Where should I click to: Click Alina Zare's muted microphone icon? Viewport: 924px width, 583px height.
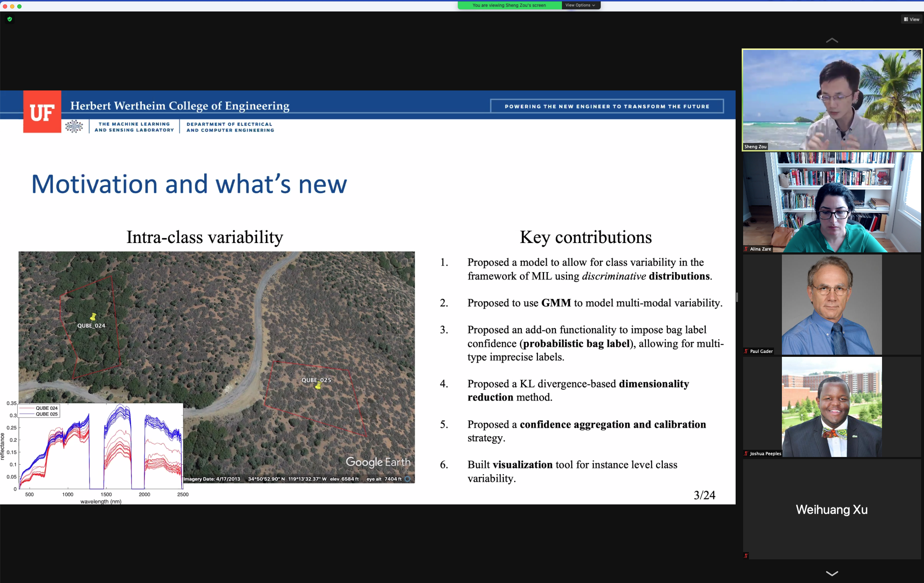coord(746,249)
